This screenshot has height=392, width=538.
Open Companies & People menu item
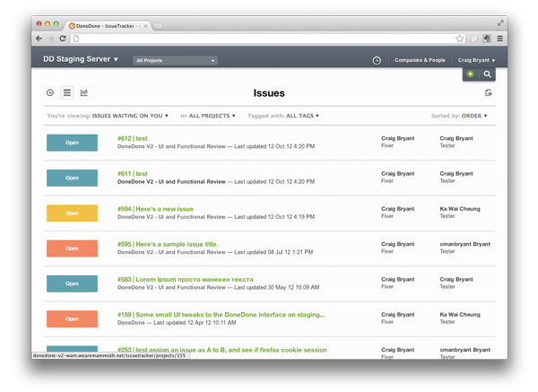[420, 60]
